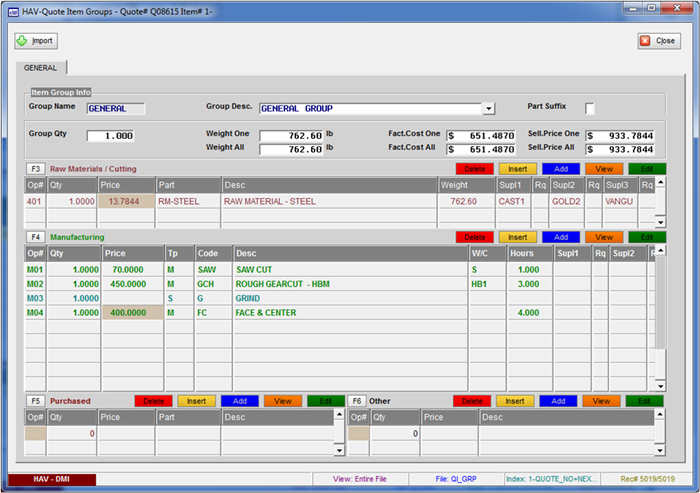This screenshot has height=493, width=700.
Task: Click the Sell.Price One value field
Action: coord(620,136)
